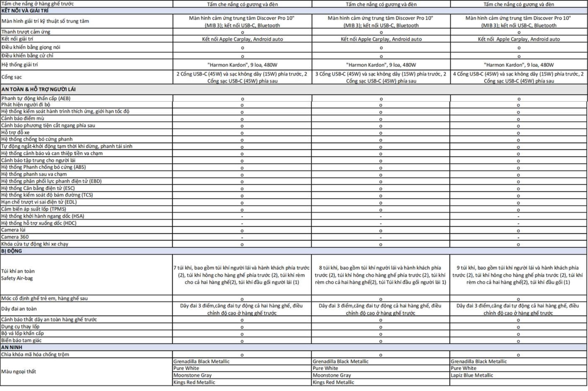Select the Lapiz Blue Metallic color cell

tap(472, 375)
